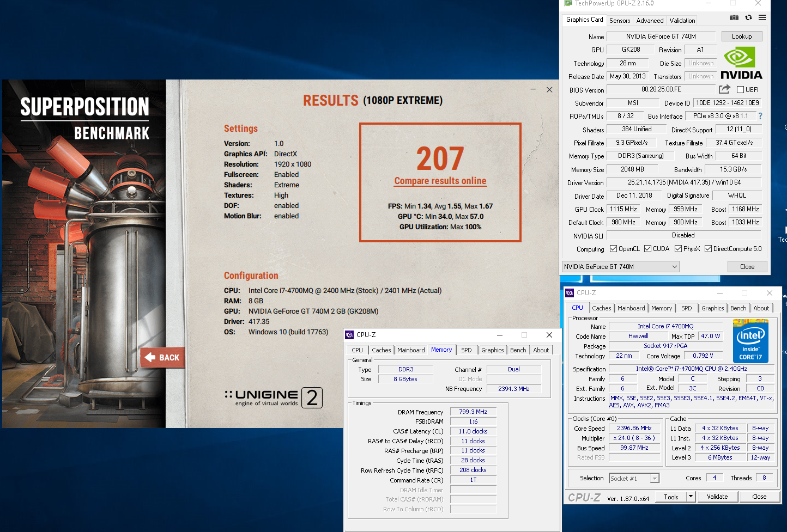The image size is (787, 532).
Task: Toggle the PhysX checkbox
Action: pyautogui.click(x=678, y=249)
